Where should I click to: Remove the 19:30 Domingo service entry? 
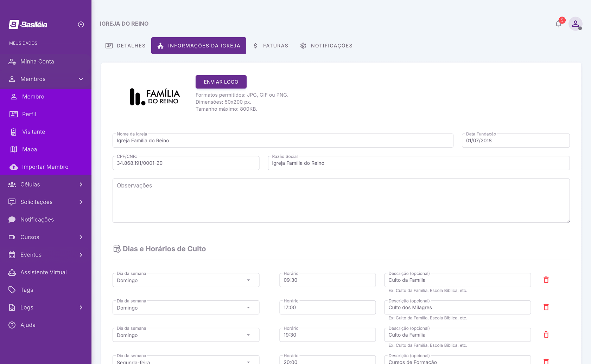click(x=546, y=334)
